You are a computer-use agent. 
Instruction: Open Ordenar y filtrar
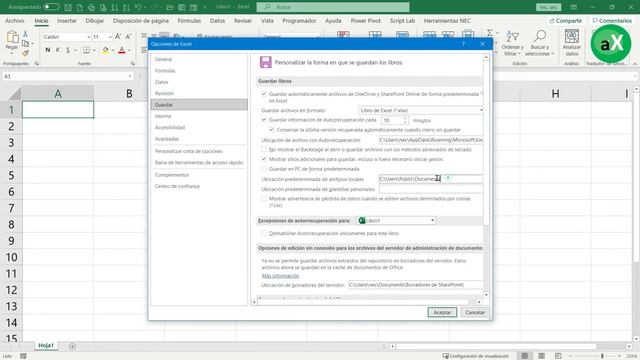(x=512, y=43)
